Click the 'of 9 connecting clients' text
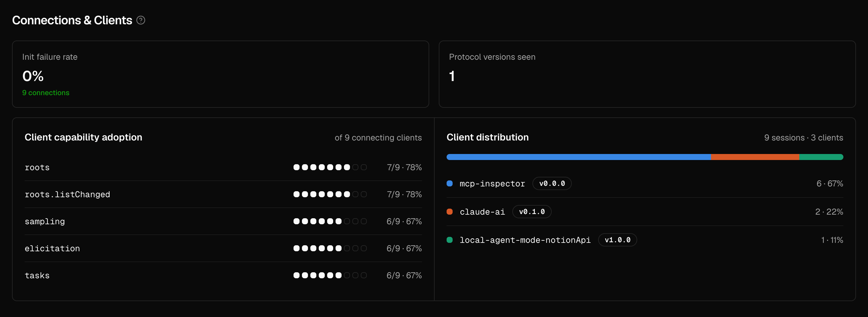This screenshot has height=317, width=868. tap(378, 138)
